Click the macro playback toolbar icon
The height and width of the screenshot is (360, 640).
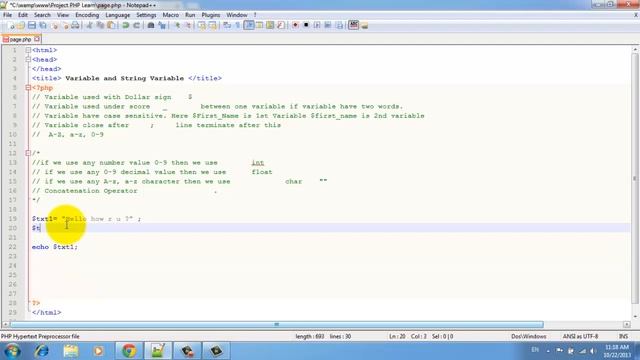[x=317, y=25]
